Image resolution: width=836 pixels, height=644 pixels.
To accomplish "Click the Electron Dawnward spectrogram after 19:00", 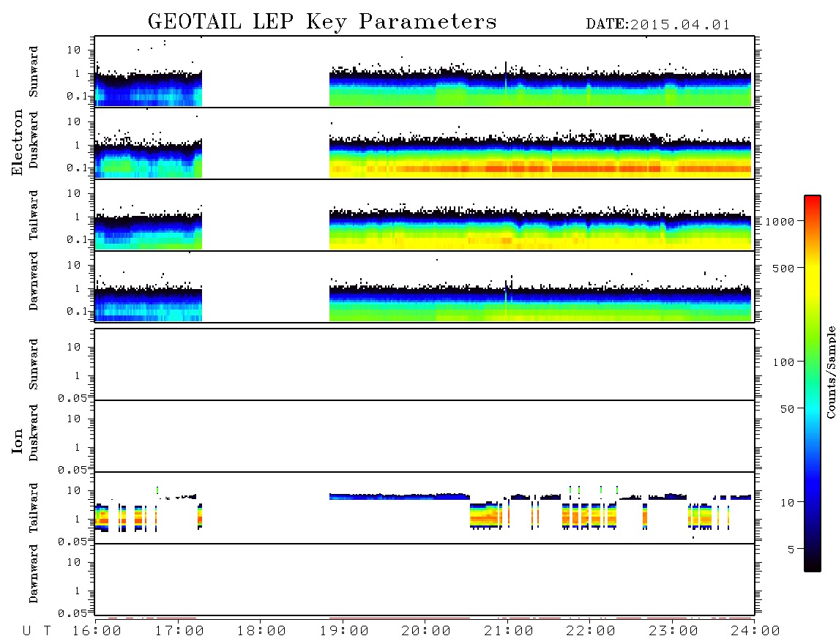I will coord(540,303).
